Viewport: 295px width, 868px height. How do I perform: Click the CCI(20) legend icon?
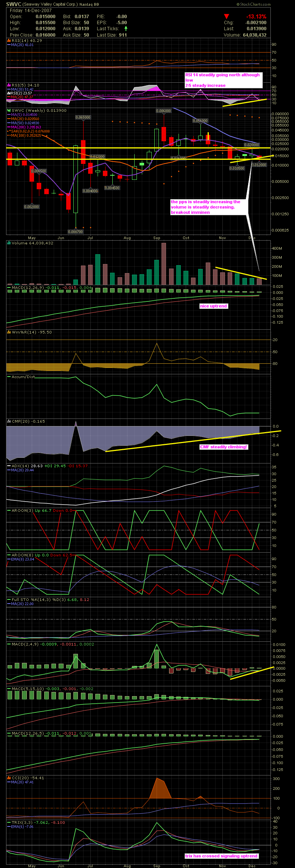[x=9, y=778]
